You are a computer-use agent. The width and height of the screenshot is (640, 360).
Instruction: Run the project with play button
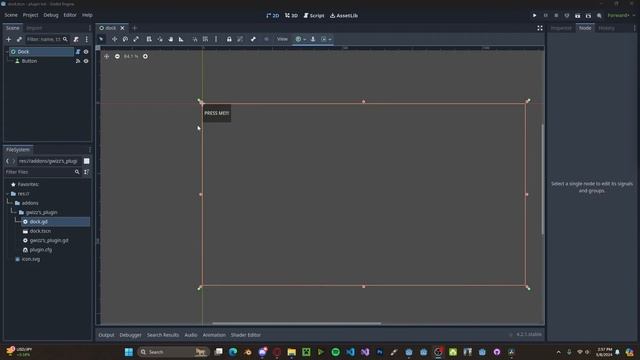point(534,16)
